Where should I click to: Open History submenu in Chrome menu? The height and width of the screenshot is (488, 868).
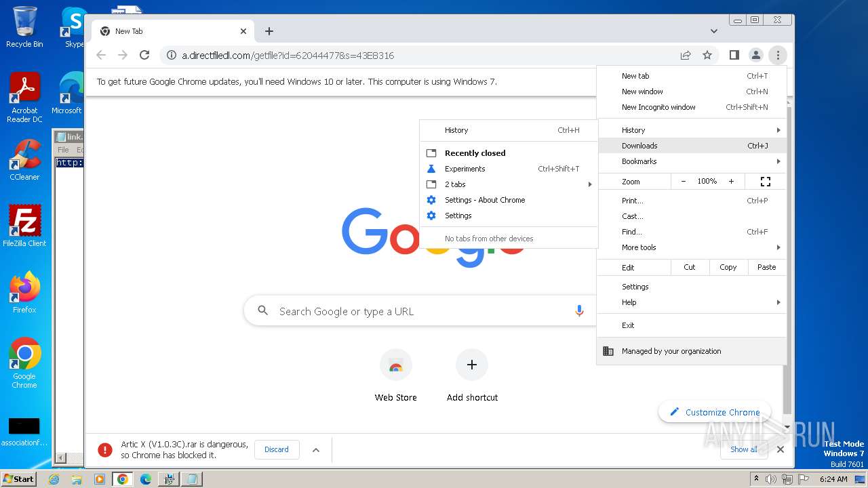point(692,130)
